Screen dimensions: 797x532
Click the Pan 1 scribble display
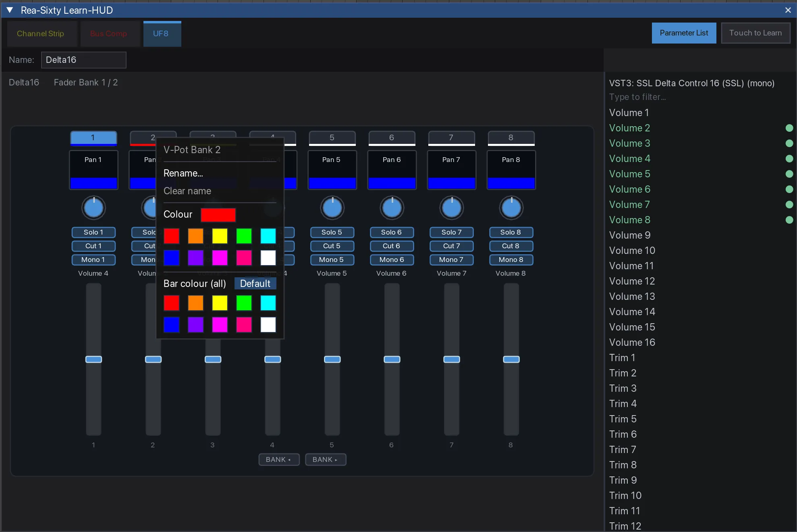(x=93, y=170)
